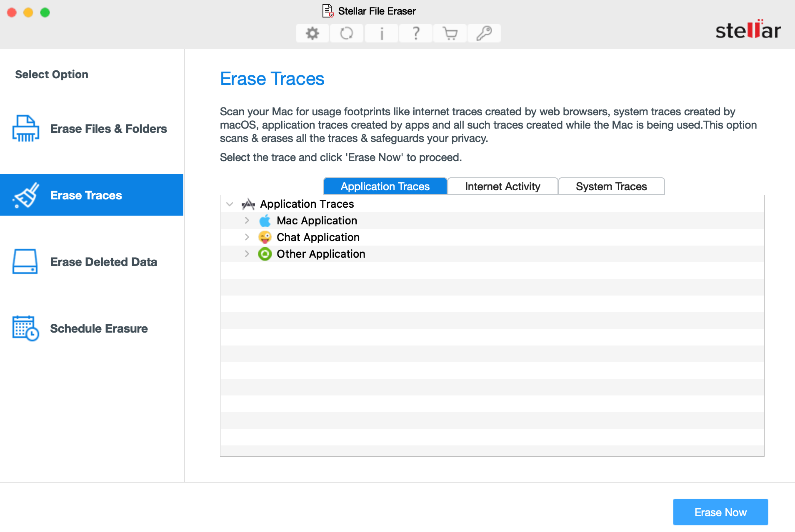
Task: Click the 'Select Option' sidebar heading
Action: [52, 75]
